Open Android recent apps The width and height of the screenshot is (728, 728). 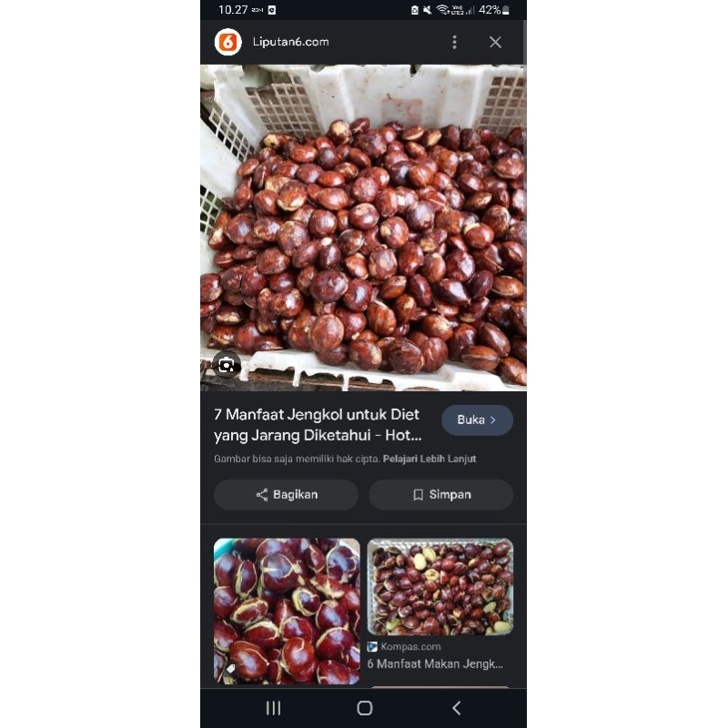[273, 708]
